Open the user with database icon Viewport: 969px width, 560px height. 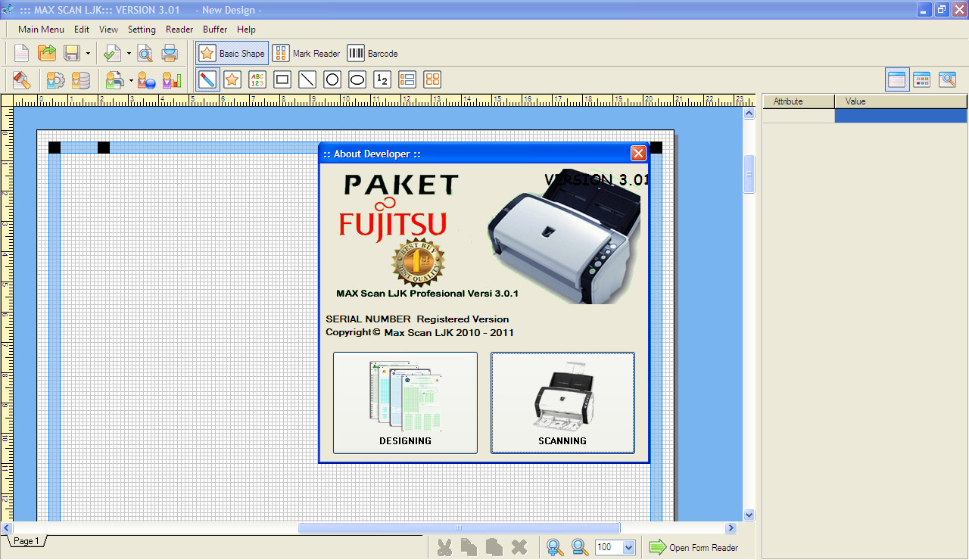coord(80,79)
